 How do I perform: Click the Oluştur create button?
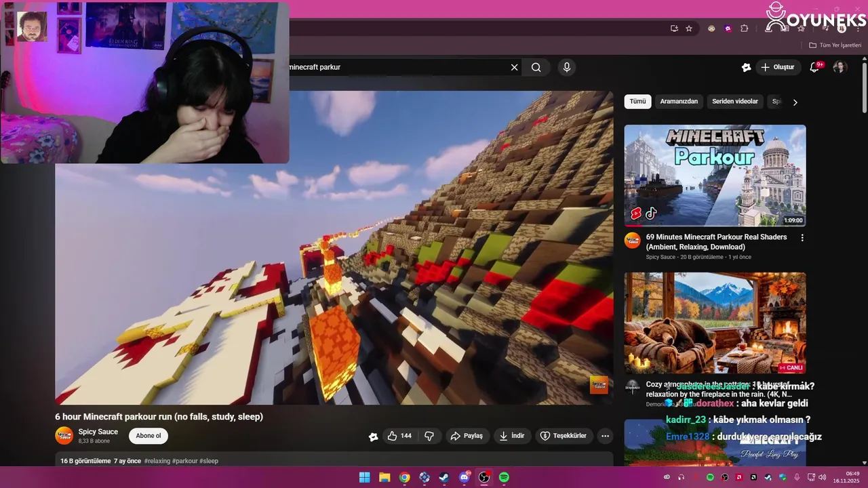tap(777, 67)
